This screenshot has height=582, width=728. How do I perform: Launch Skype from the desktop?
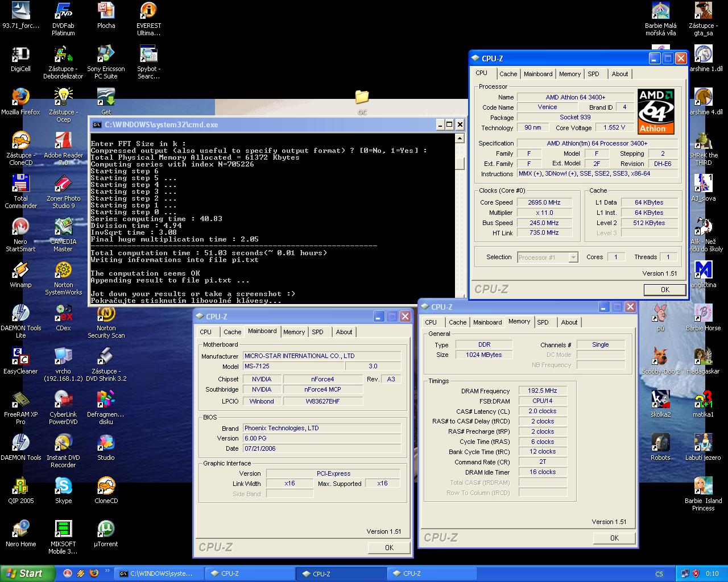point(63,490)
